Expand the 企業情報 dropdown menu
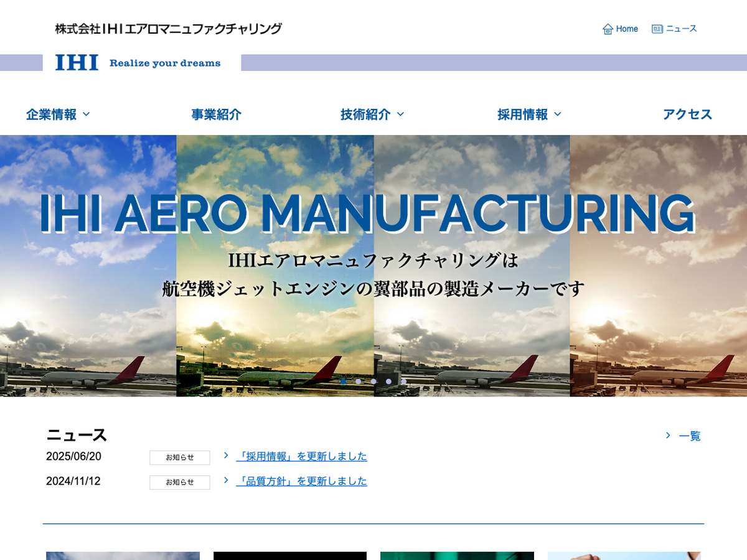Image resolution: width=747 pixels, height=560 pixels. click(58, 114)
